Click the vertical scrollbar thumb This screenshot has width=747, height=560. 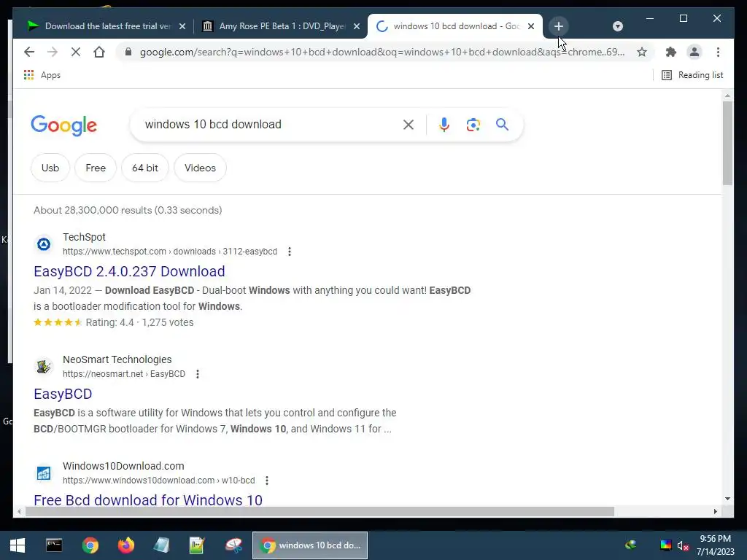click(x=727, y=143)
